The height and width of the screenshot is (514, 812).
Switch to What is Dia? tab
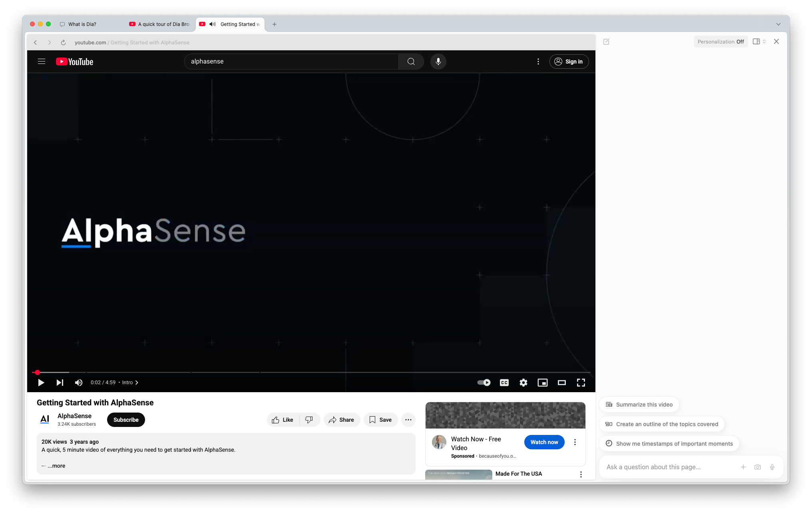coord(82,24)
